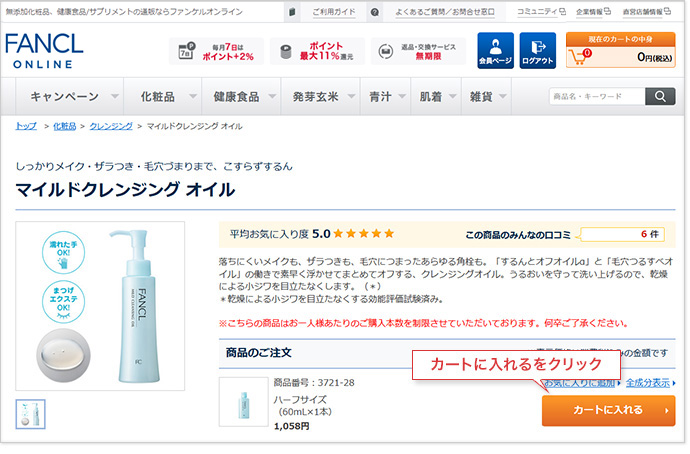
Task: Click the search magnifier button
Action: pos(660,96)
